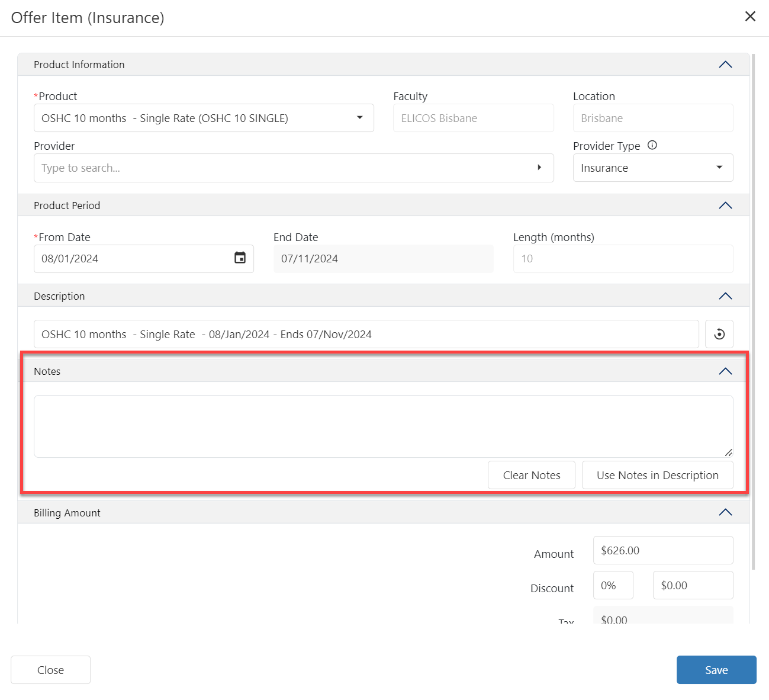The image size is (769, 700).
Task: Click the Amount field showing $626.00
Action: [662, 550]
